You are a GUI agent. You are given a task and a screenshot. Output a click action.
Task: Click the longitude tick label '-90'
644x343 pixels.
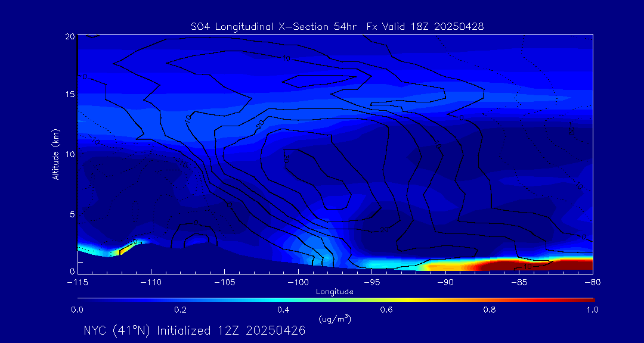tap(445, 283)
